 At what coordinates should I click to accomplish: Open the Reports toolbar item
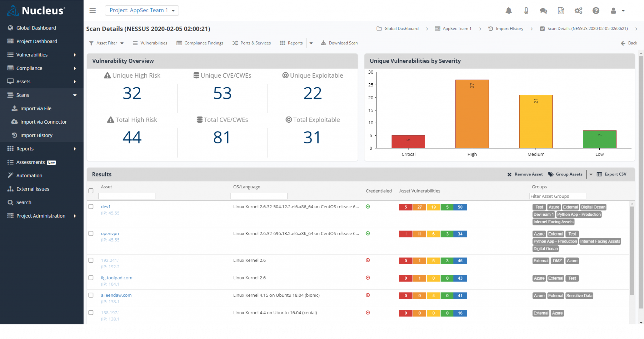291,43
